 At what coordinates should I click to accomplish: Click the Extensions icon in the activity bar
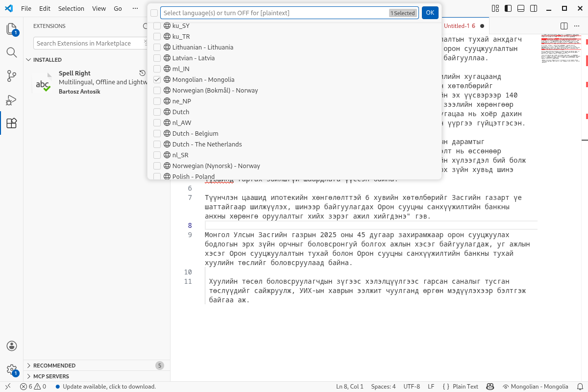12,123
